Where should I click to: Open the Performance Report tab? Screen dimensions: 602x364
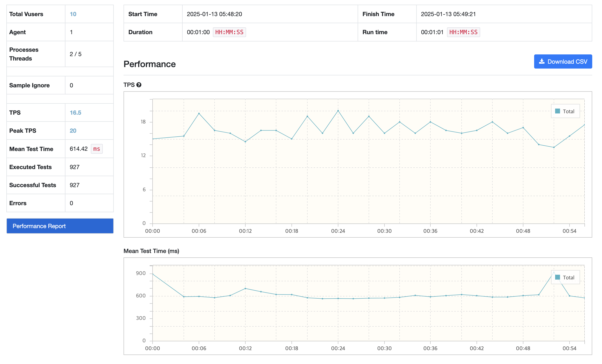[60, 226]
